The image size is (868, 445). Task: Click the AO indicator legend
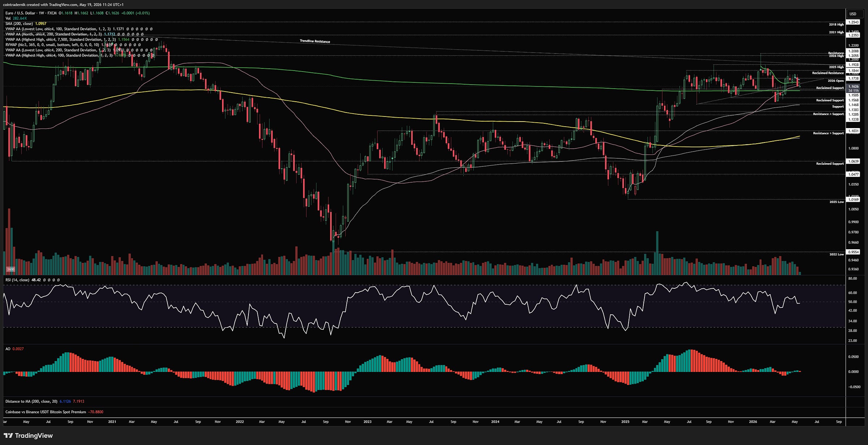pyautogui.click(x=14, y=349)
